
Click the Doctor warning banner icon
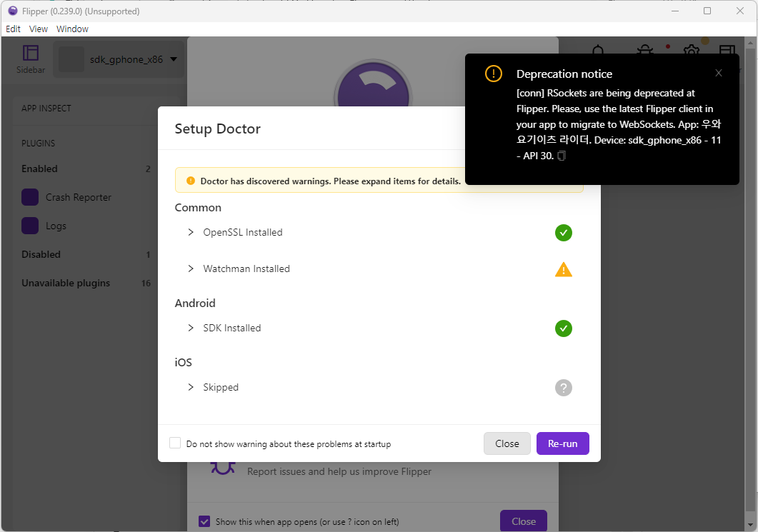pos(191,181)
